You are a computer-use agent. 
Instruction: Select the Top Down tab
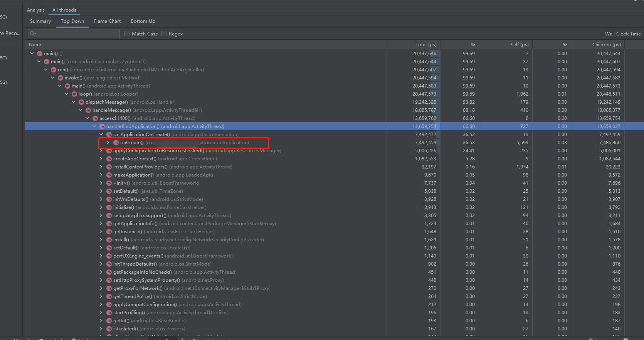(x=72, y=21)
